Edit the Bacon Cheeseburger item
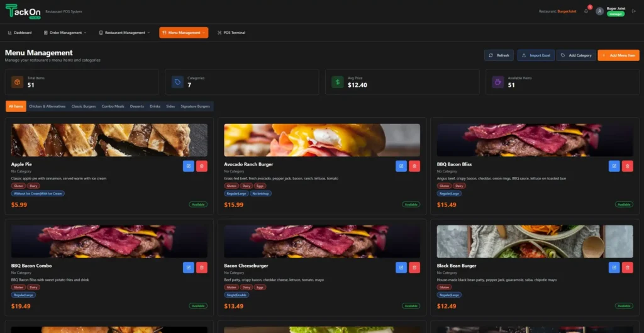 click(401, 268)
